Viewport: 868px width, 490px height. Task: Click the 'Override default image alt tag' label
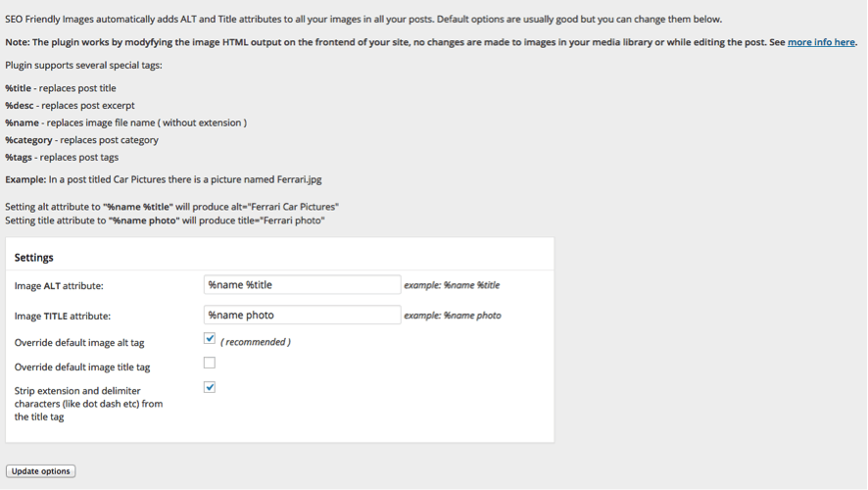point(79,342)
